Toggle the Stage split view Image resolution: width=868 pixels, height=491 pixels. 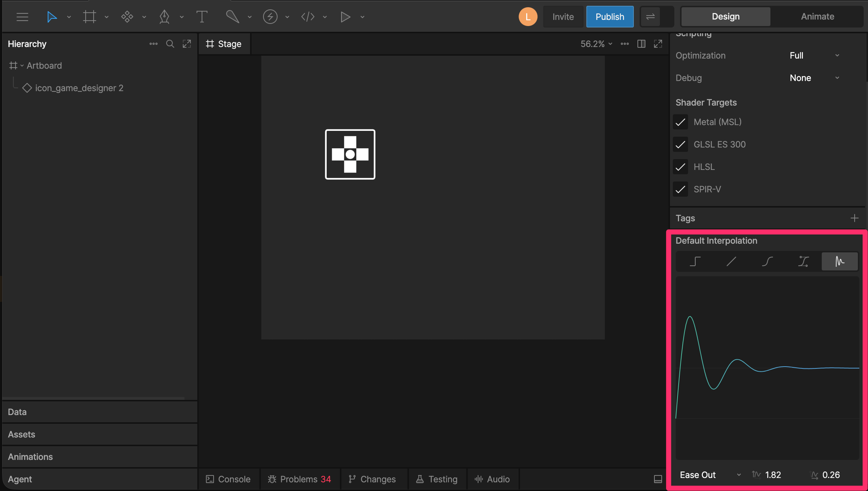click(x=641, y=44)
